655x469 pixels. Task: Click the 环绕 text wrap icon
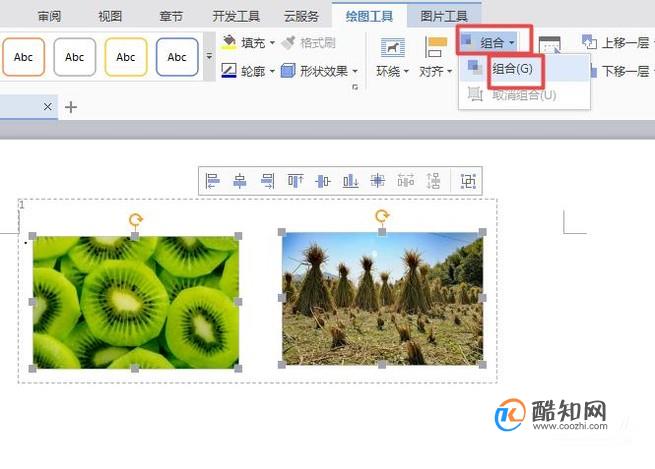pos(393,47)
